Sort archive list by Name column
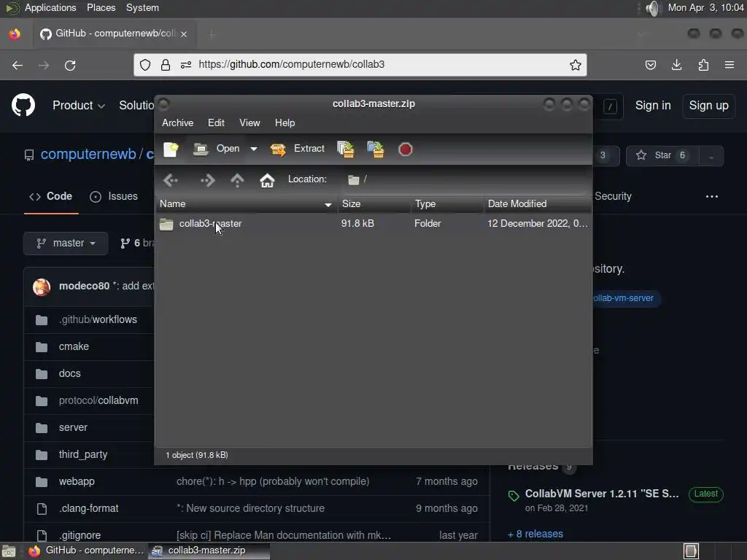747x560 pixels. [246, 204]
